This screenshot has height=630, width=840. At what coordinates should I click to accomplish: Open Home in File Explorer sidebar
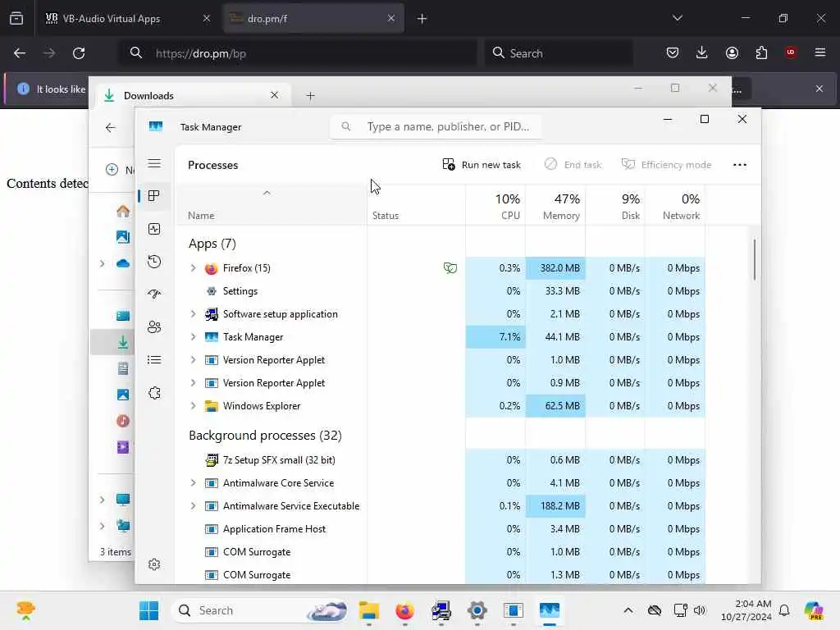coord(123,211)
